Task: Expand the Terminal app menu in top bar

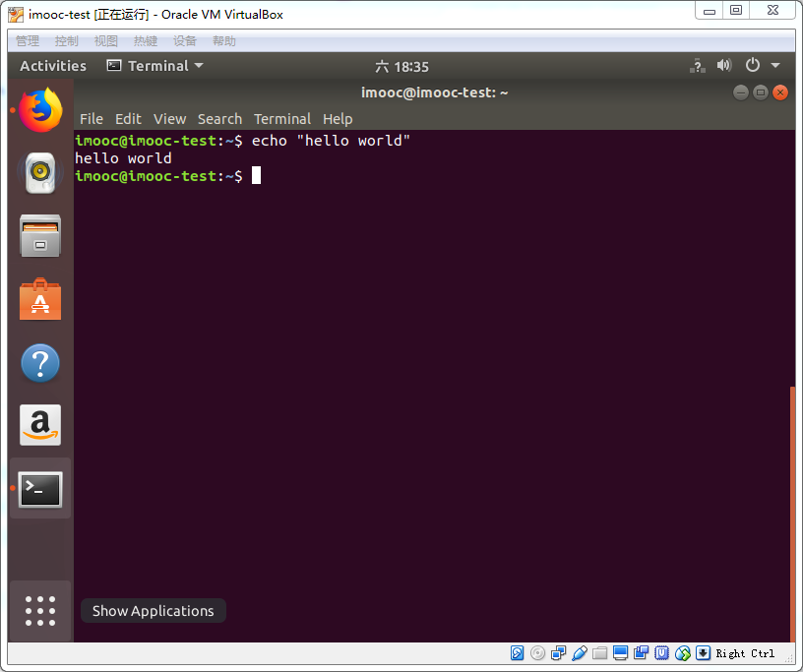Action: pyautogui.click(x=155, y=66)
